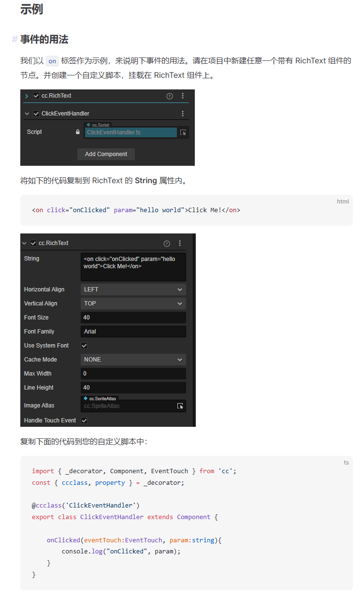Screen dimensions: 364x595
Task: Click the Horizontal Align label
Action: 44,290
